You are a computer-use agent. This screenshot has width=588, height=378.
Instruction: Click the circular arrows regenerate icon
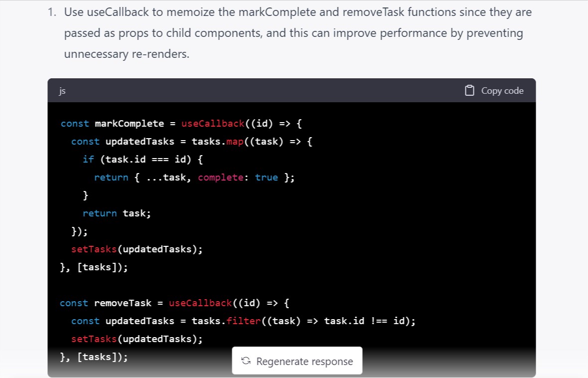(x=246, y=361)
